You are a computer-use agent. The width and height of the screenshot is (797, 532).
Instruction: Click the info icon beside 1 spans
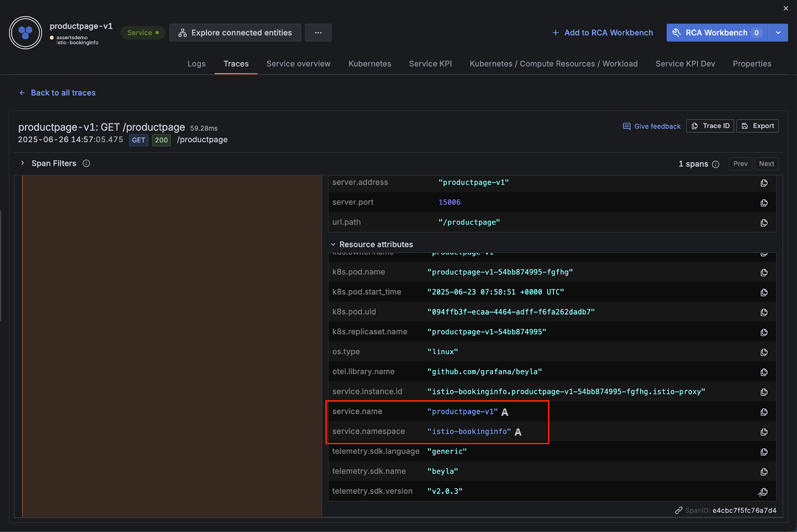click(715, 164)
